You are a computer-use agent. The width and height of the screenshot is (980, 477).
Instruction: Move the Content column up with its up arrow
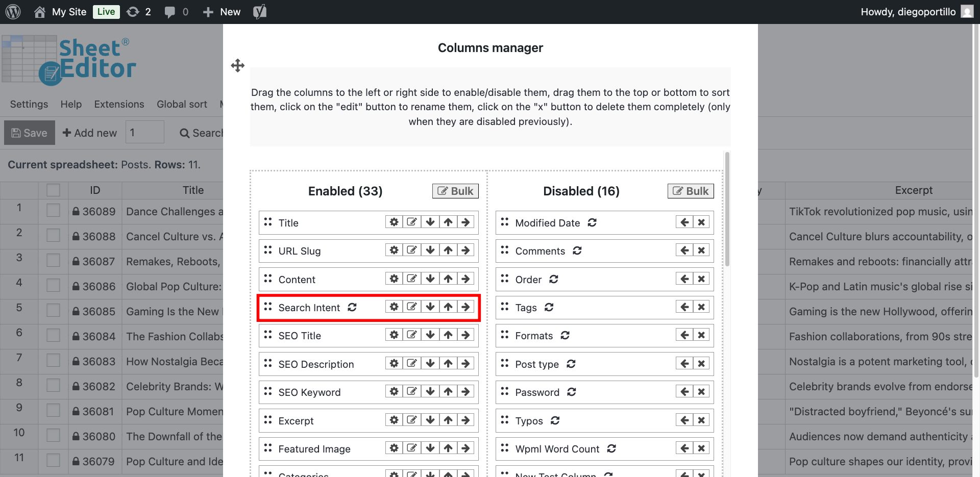click(x=448, y=279)
